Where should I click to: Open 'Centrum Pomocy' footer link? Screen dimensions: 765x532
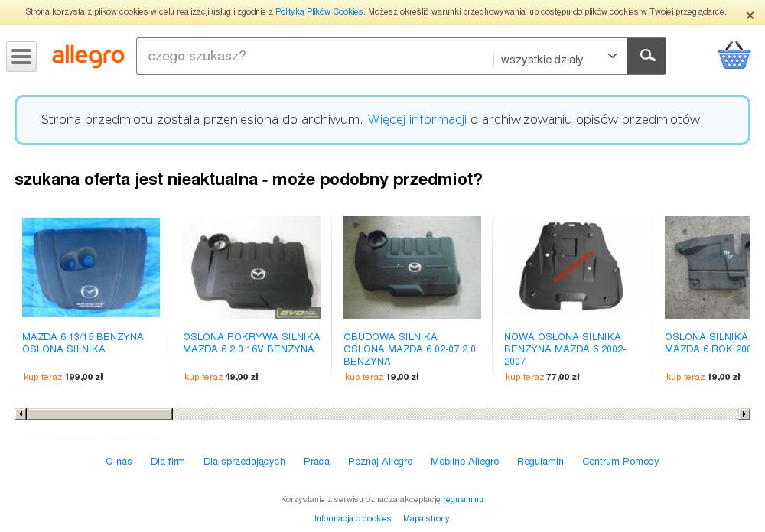620,461
